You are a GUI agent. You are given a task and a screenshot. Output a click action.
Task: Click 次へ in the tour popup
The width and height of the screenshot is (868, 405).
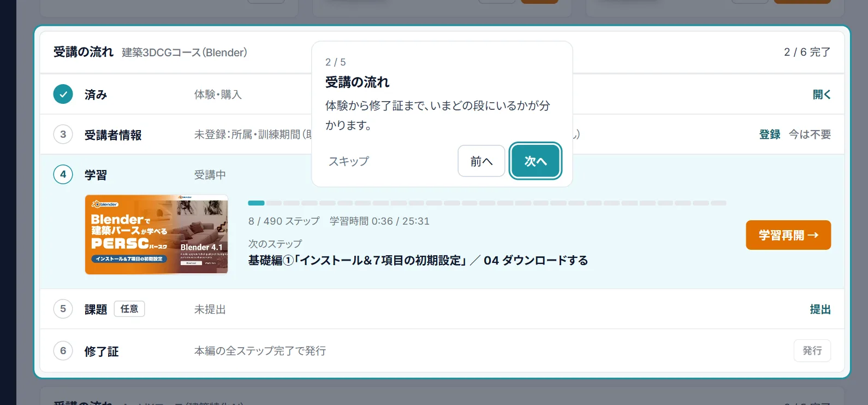pyautogui.click(x=536, y=161)
